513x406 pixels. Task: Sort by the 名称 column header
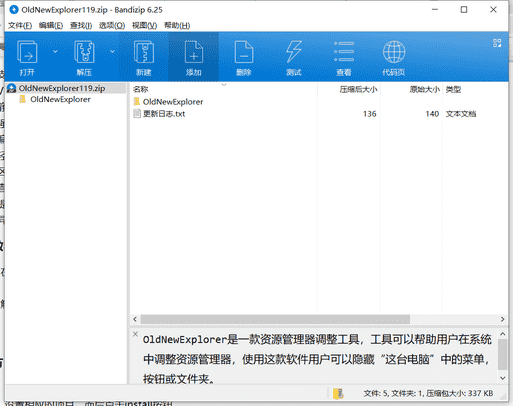[x=140, y=89]
